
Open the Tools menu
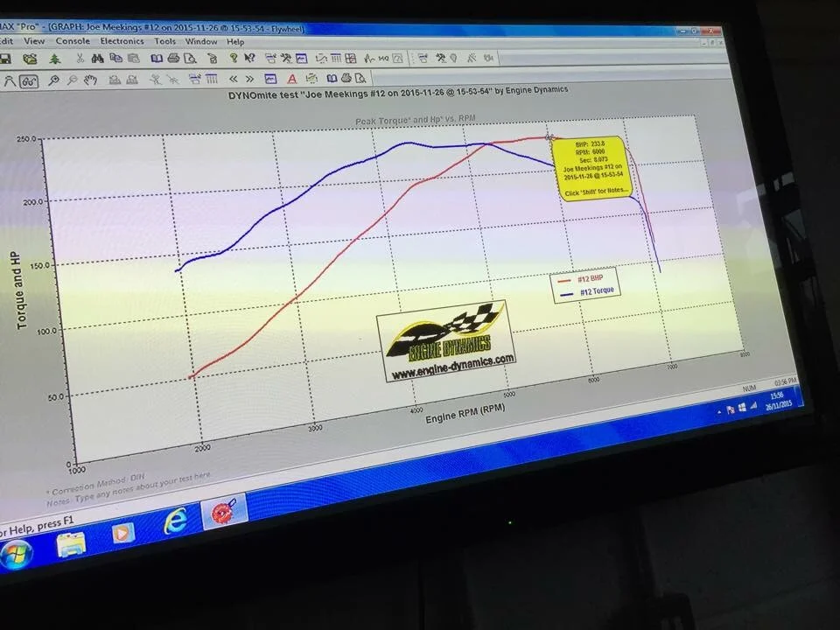165,41
